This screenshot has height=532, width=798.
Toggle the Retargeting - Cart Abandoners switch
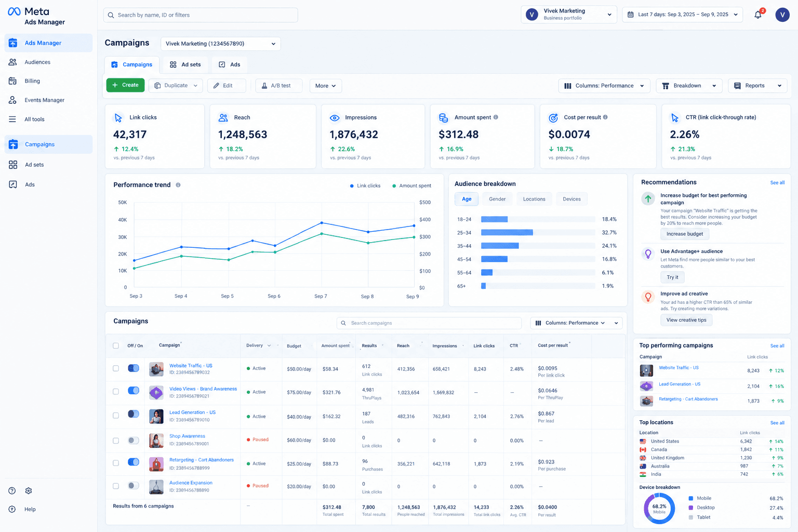point(134,462)
